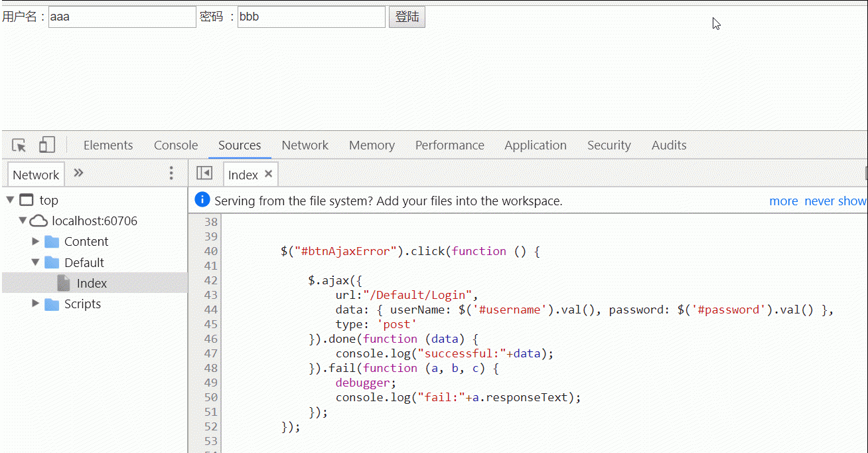Click the $.ajax call on line 42

pyautogui.click(x=336, y=280)
